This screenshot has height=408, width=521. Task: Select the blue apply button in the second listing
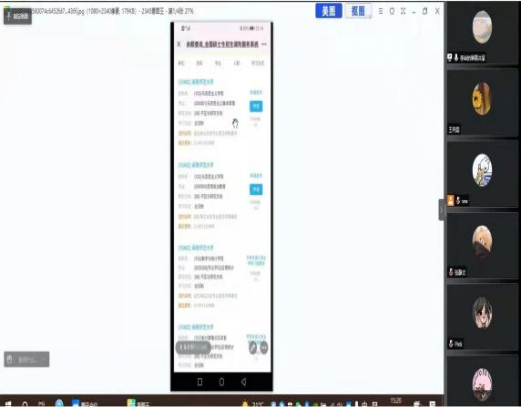tap(256, 189)
